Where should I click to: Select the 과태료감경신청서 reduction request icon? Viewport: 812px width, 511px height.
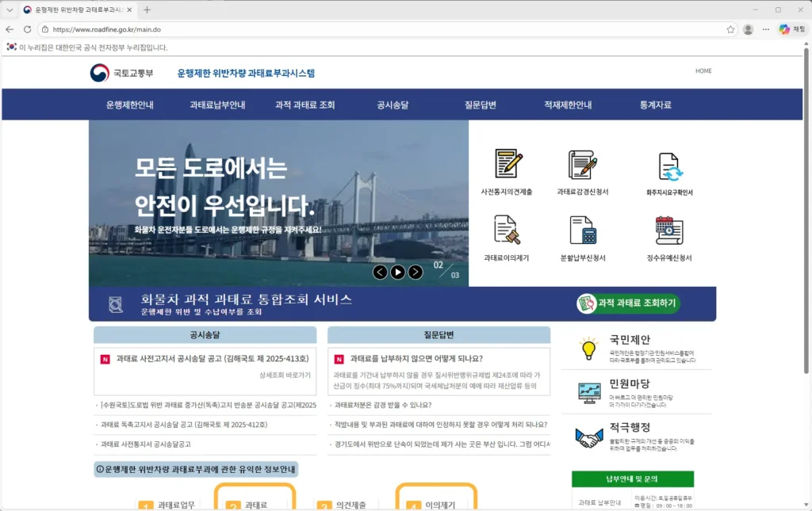pos(581,162)
